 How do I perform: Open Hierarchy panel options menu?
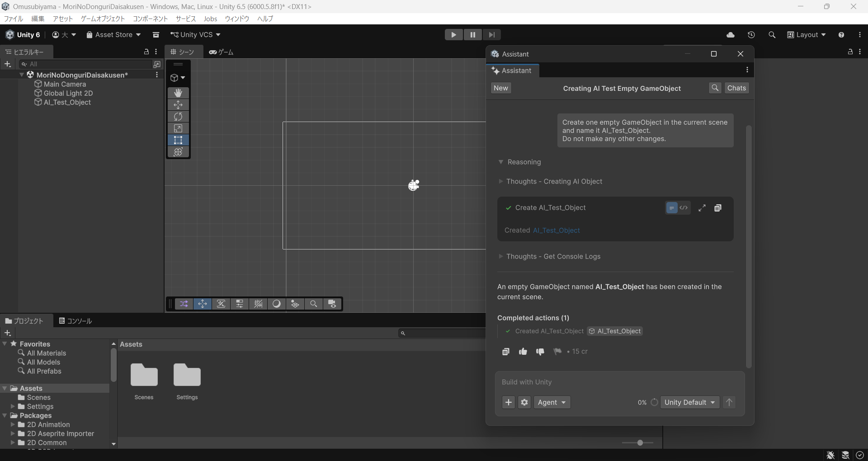pos(156,52)
